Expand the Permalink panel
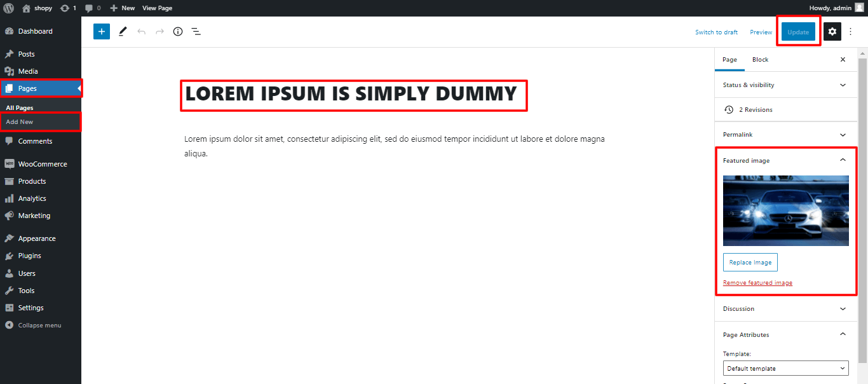This screenshot has width=868, height=384. (785, 135)
